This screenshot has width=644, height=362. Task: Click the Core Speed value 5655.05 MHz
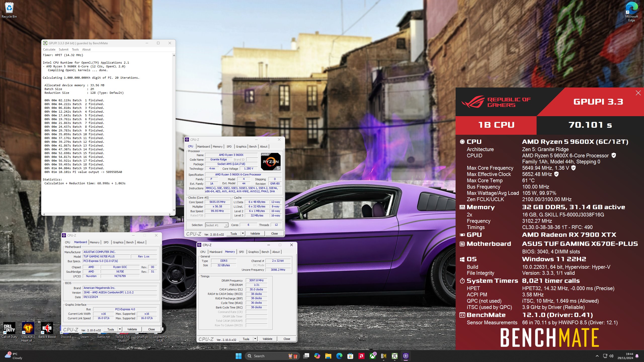(217, 202)
